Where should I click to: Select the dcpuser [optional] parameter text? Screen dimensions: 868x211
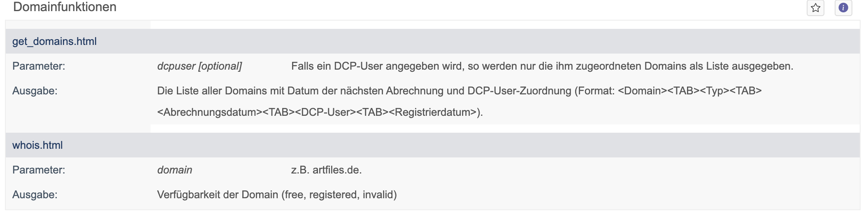(200, 66)
